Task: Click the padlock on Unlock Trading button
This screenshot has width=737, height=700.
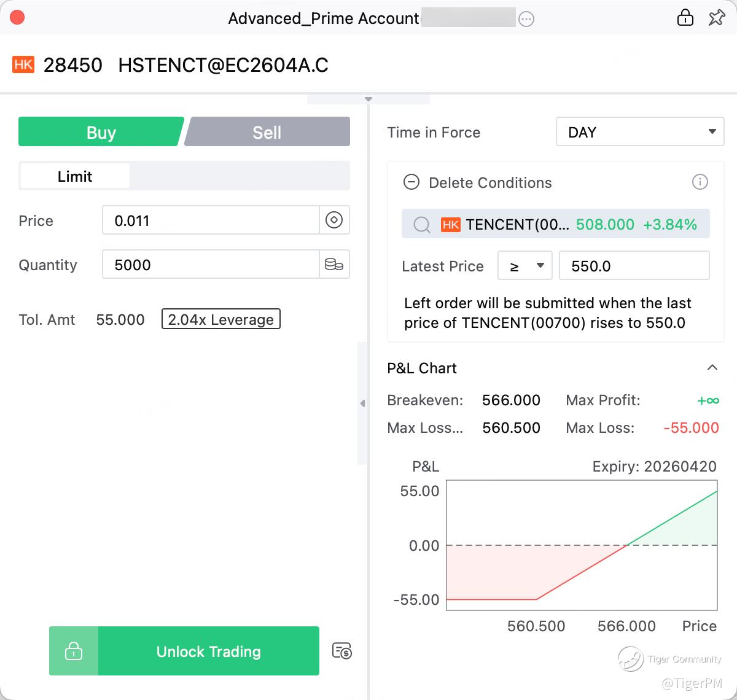Action: [74, 651]
